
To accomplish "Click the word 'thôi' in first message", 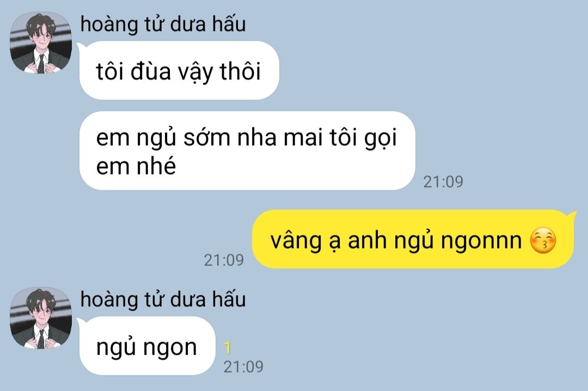I will click(240, 70).
